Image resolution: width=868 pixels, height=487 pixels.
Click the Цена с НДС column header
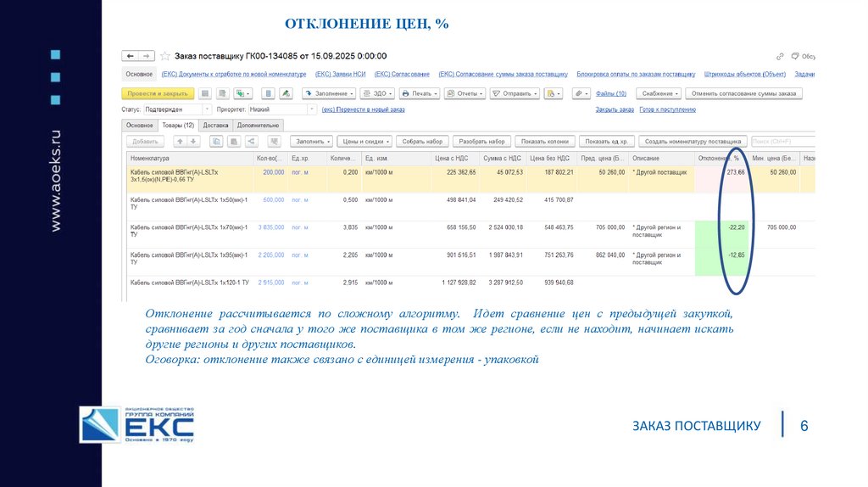[455, 159]
